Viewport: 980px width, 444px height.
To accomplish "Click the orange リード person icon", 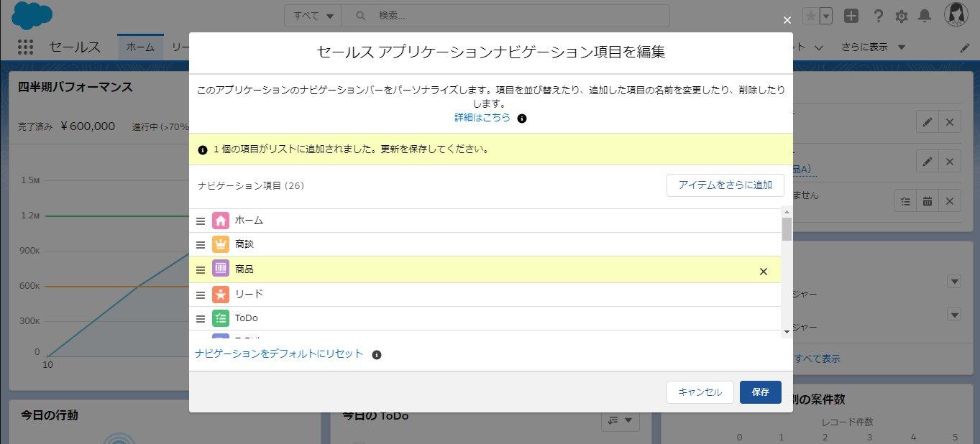I will [221, 294].
